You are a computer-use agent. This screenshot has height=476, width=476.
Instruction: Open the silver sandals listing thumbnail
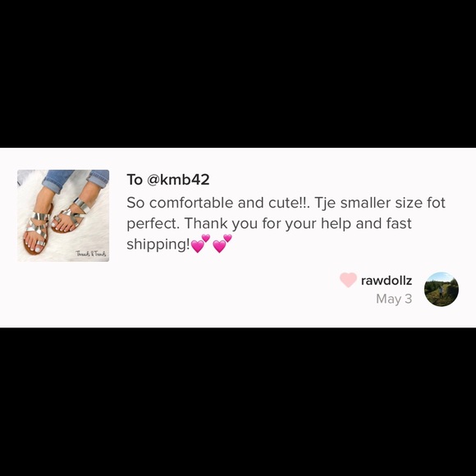tap(63, 216)
